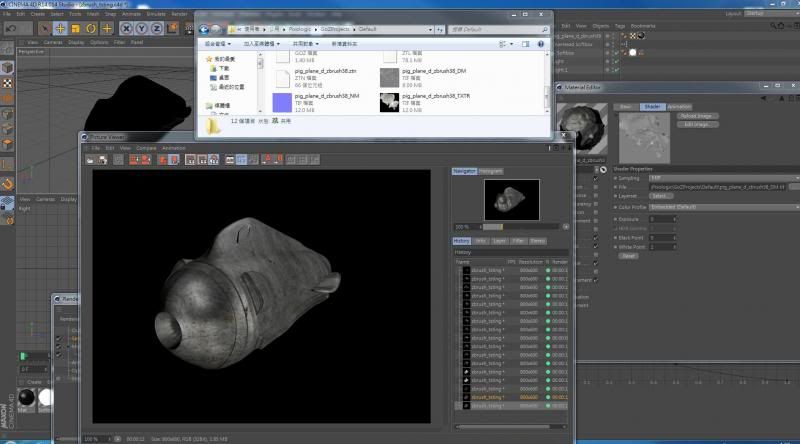Toggle the X axis lock

click(x=127, y=29)
